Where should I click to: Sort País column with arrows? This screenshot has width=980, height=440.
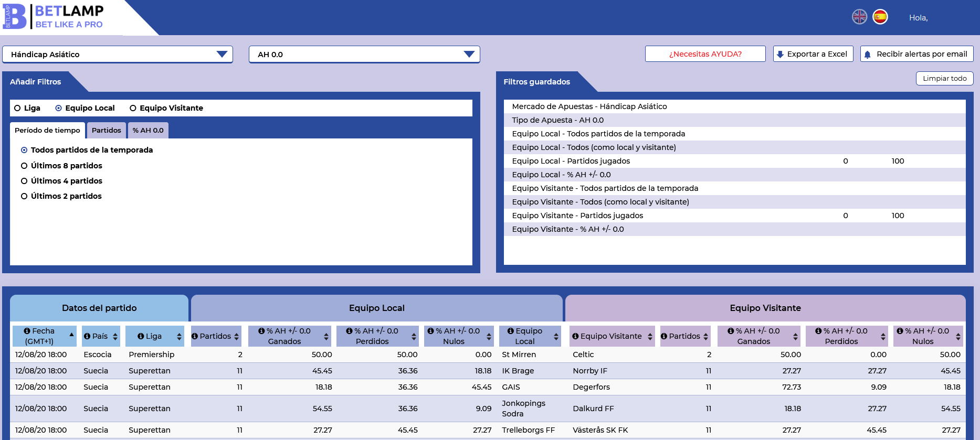point(115,337)
